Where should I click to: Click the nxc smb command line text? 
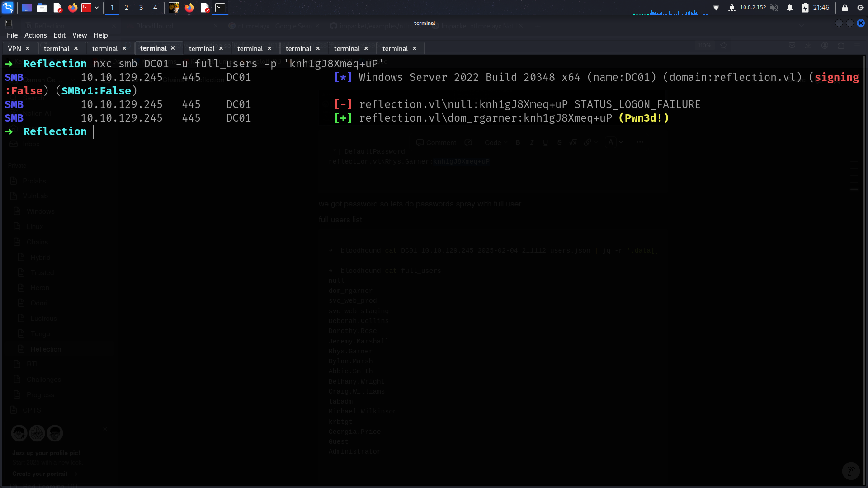238,64
